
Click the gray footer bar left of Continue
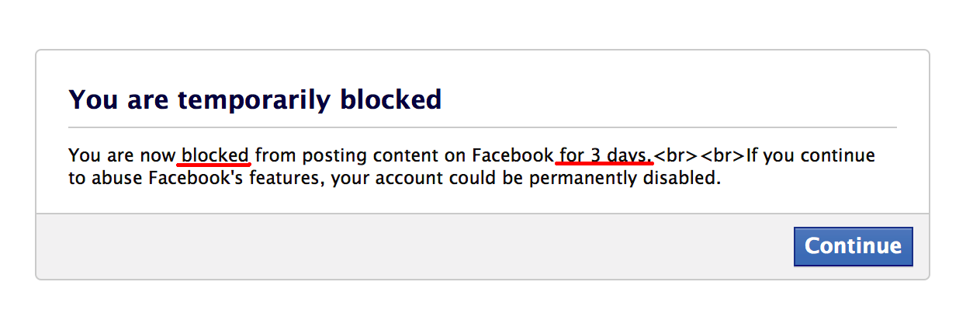click(x=388, y=246)
